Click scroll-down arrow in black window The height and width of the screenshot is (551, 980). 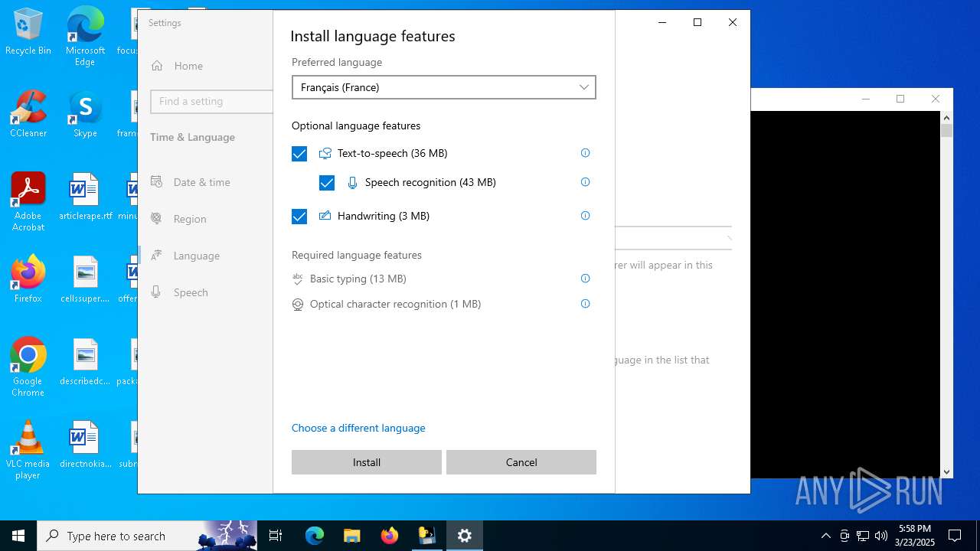[x=946, y=472]
